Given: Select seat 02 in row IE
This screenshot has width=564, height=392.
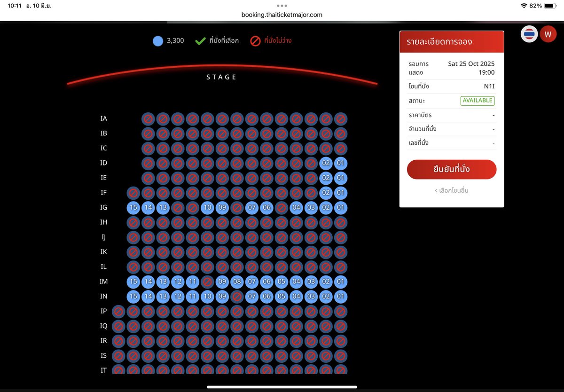Looking at the screenshot, I should pos(325,178).
